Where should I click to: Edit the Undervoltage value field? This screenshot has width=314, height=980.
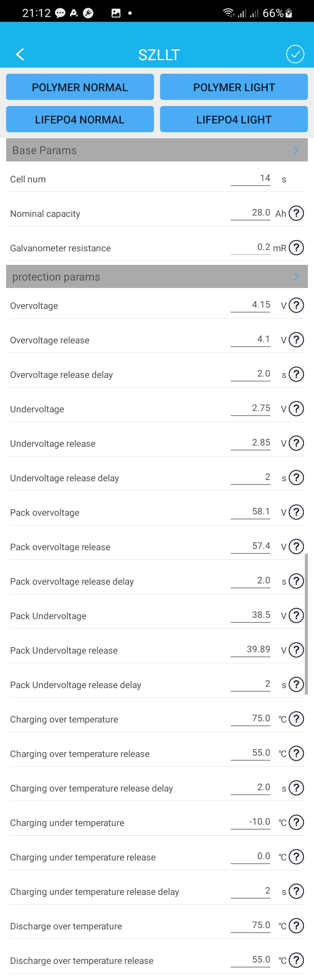tap(251, 408)
